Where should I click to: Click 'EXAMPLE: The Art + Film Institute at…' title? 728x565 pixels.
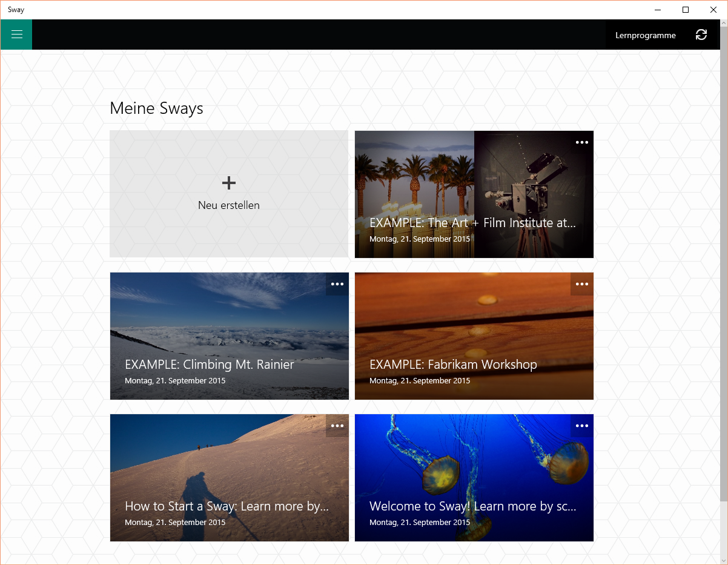472,223
